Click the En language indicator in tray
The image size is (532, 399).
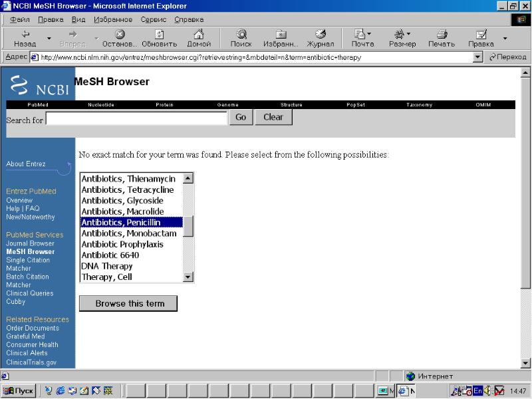coord(477,391)
